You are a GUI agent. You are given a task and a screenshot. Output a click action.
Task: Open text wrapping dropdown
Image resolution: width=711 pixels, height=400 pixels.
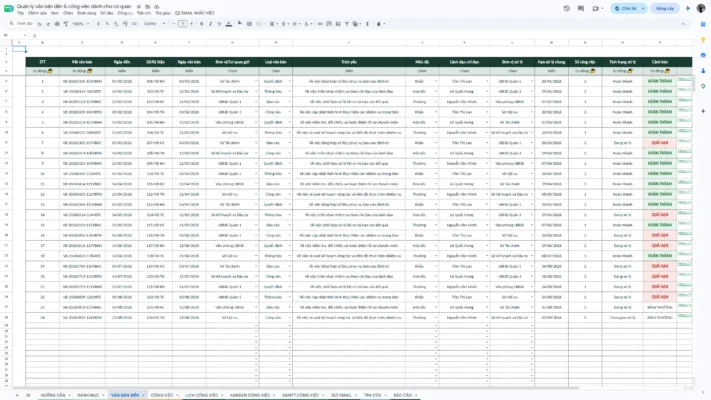click(x=296, y=24)
